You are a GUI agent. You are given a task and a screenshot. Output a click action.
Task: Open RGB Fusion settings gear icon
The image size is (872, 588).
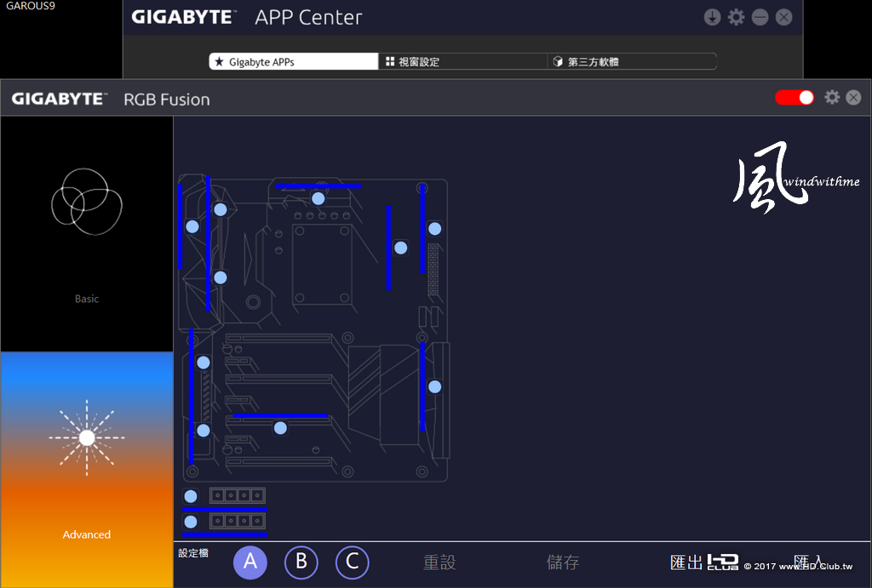832,97
